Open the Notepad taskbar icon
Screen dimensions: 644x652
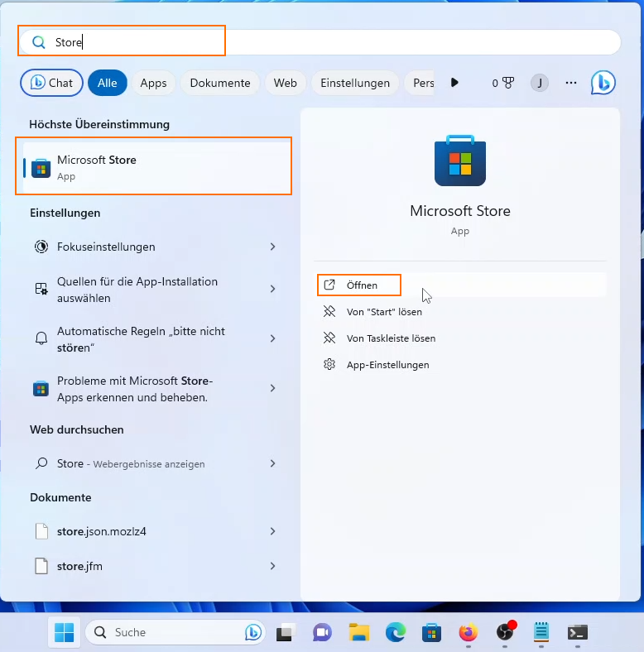[x=541, y=632]
